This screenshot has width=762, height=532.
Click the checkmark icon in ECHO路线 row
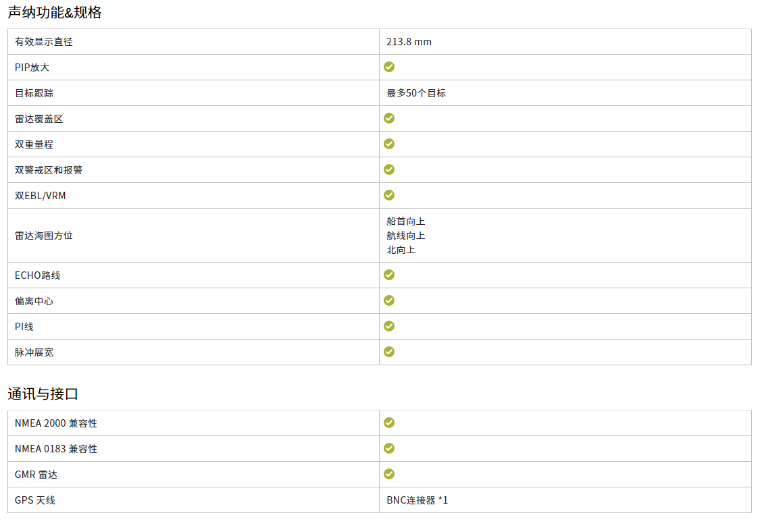[x=389, y=275]
